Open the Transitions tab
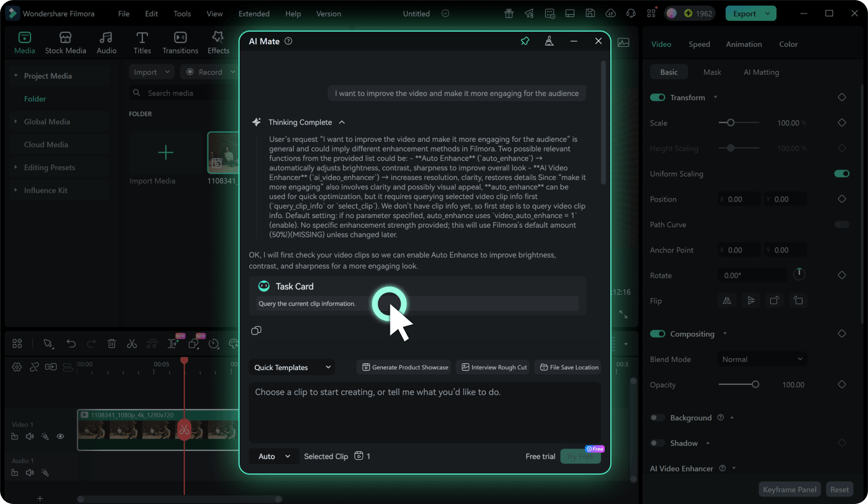The width and height of the screenshot is (868, 504). click(x=180, y=44)
